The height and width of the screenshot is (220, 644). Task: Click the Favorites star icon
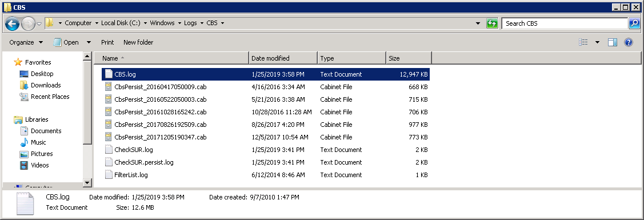tap(18, 62)
